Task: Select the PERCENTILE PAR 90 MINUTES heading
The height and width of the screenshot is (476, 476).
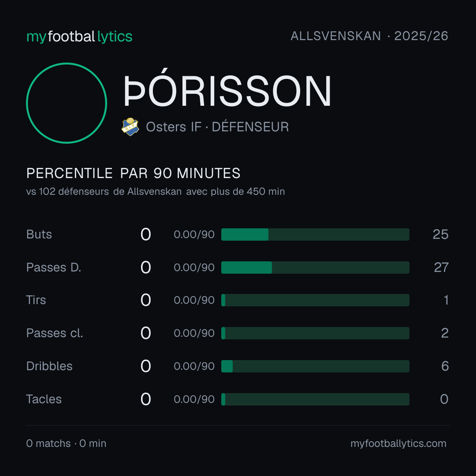Action: (x=133, y=173)
